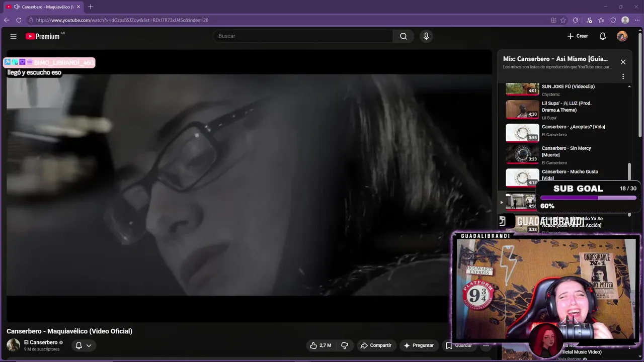Open the browser shield security icon

coord(613,20)
